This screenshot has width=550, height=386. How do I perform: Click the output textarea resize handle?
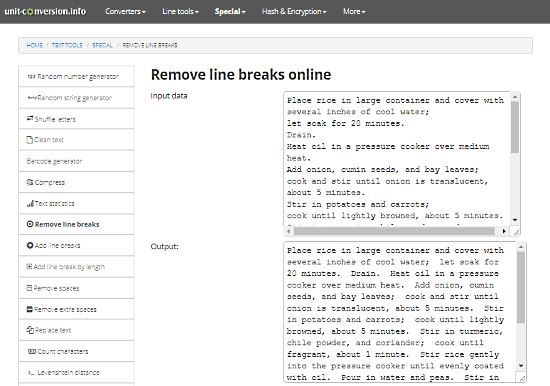522,378
